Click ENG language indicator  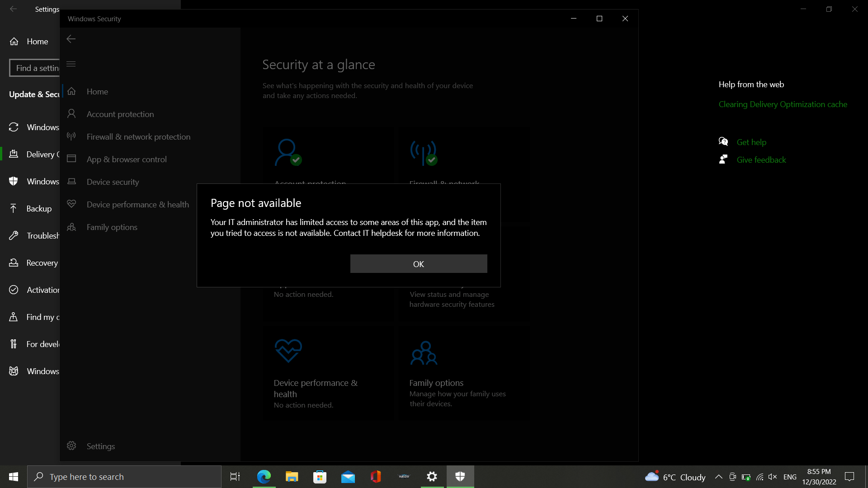[790, 477]
